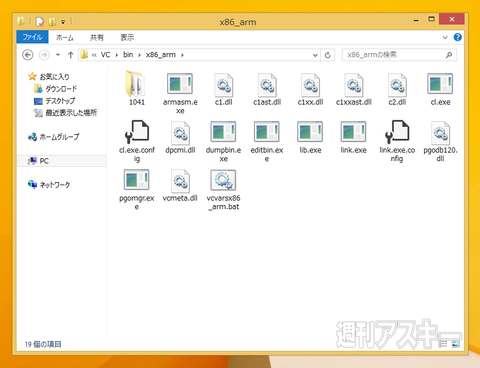Image resolution: width=480 pixels, height=368 pixels.
Task: Expand hidden path with « chevrons
Action: tap(94, 55)
